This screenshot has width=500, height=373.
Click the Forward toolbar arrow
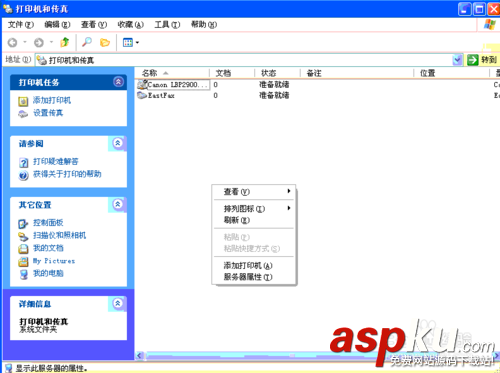(39, 42)
